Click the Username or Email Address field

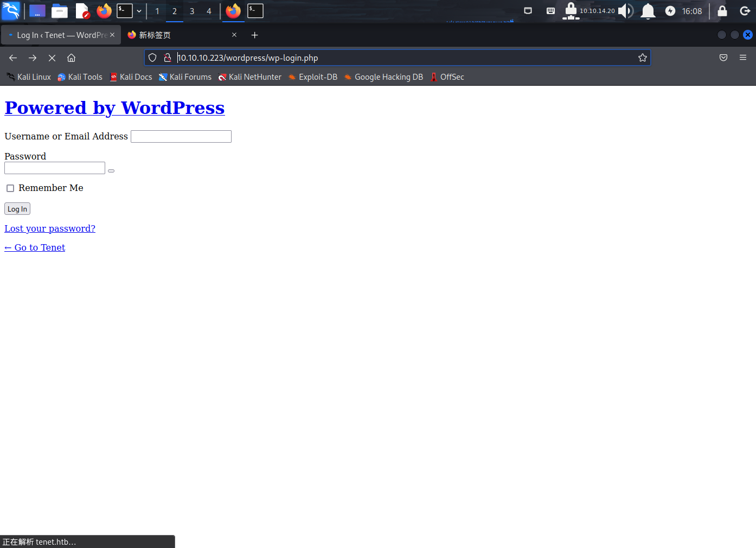tap(181, 136)
